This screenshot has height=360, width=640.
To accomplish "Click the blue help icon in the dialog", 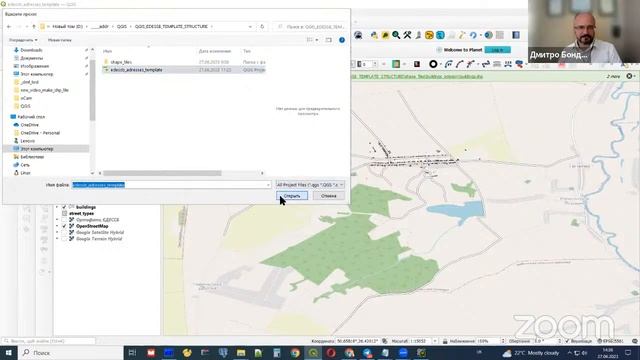I will tap(342, 40).
